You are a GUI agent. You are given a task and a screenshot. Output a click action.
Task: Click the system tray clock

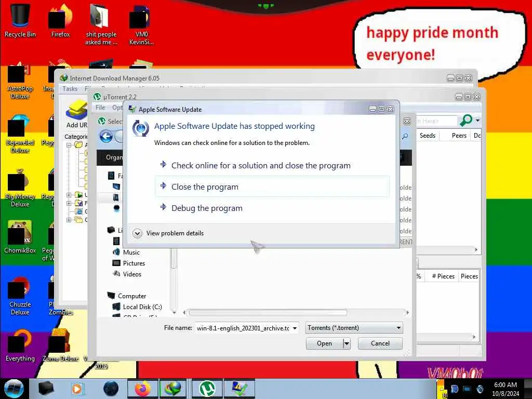click(506, 389)
